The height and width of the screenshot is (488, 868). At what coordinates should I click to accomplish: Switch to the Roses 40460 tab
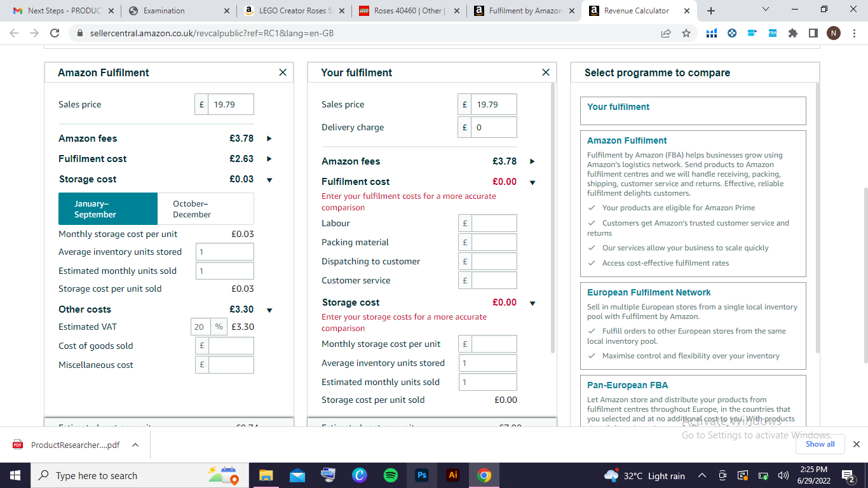click(x=409, y=11)
